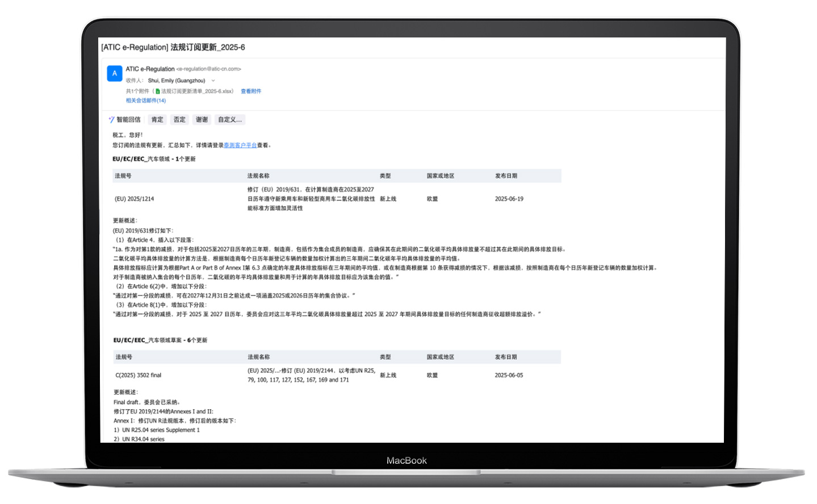Click the email subject title text

[x=173, y=47]
